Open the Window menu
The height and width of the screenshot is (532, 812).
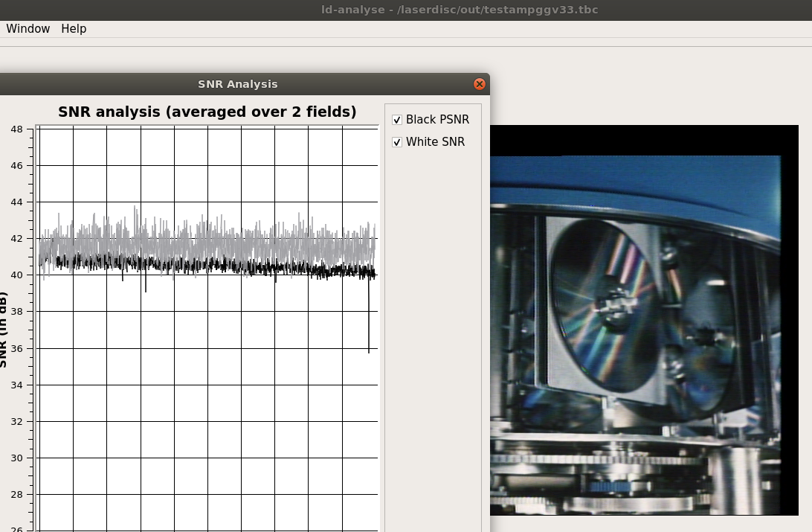[28, 28]
